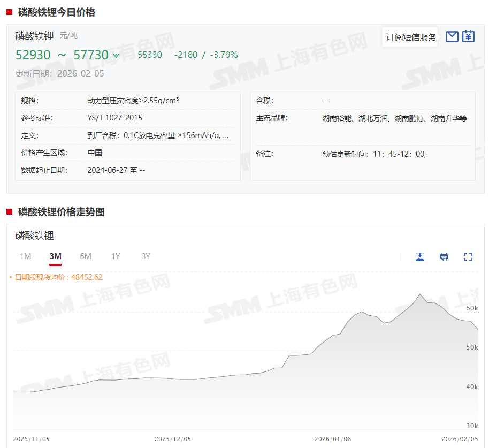Click the highest peak on price chart

coord(421,294)
